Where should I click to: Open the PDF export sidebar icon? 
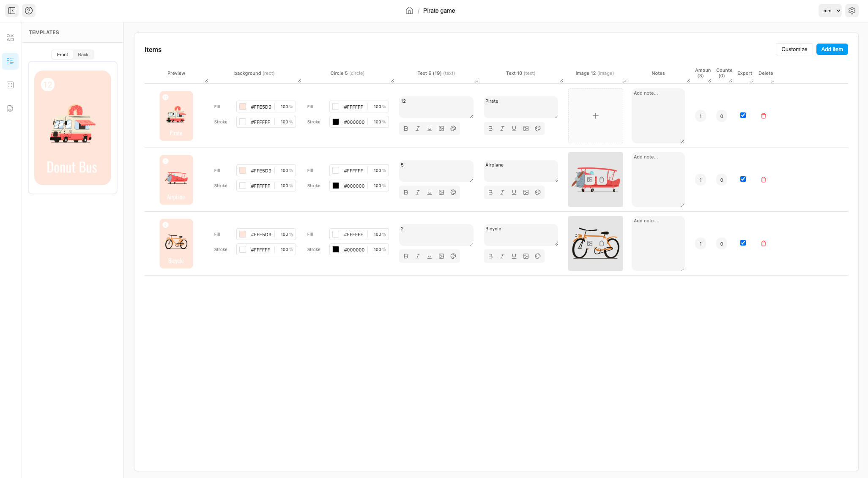pos(10,109)
